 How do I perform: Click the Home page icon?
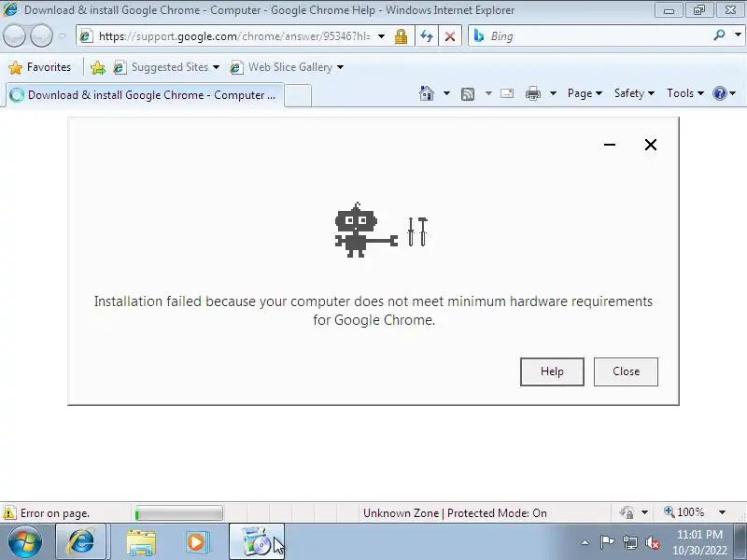click(427, 93)
